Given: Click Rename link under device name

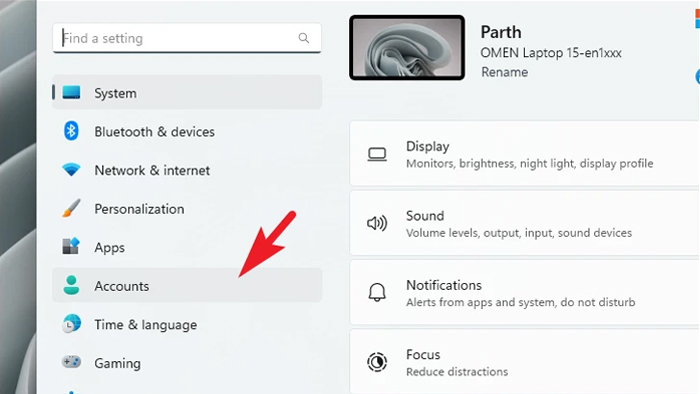Looking at the screenshot, I should [504, 72].
